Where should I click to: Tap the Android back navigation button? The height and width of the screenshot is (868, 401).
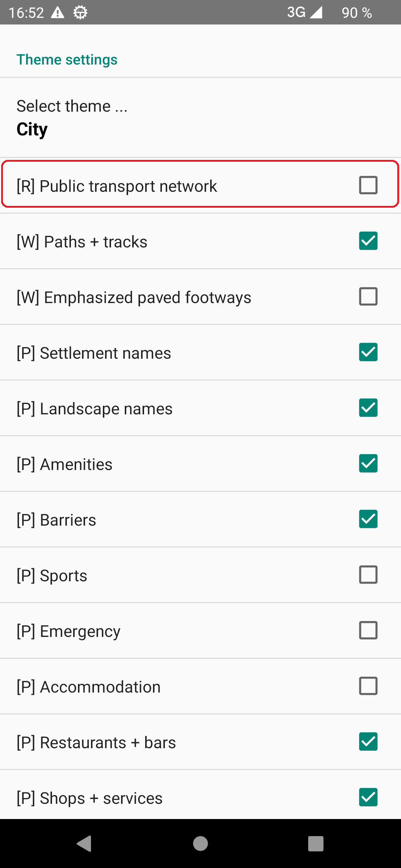pos(84,844)
